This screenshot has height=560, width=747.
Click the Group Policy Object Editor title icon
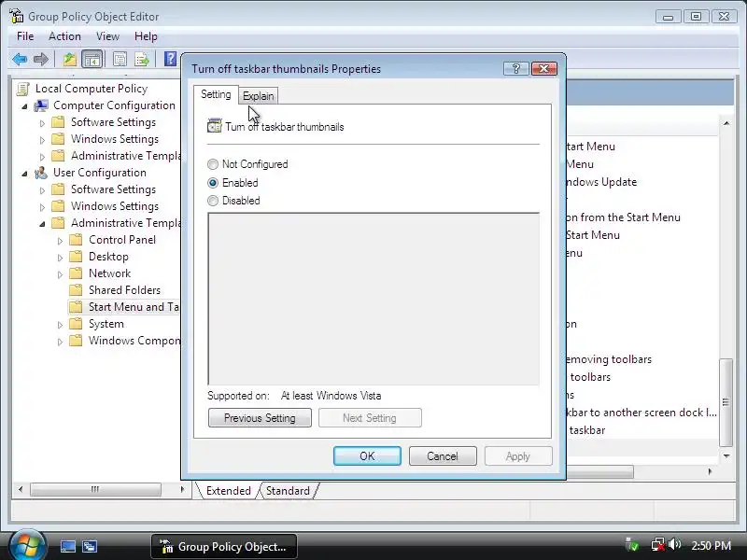click(x=16, y=16)
